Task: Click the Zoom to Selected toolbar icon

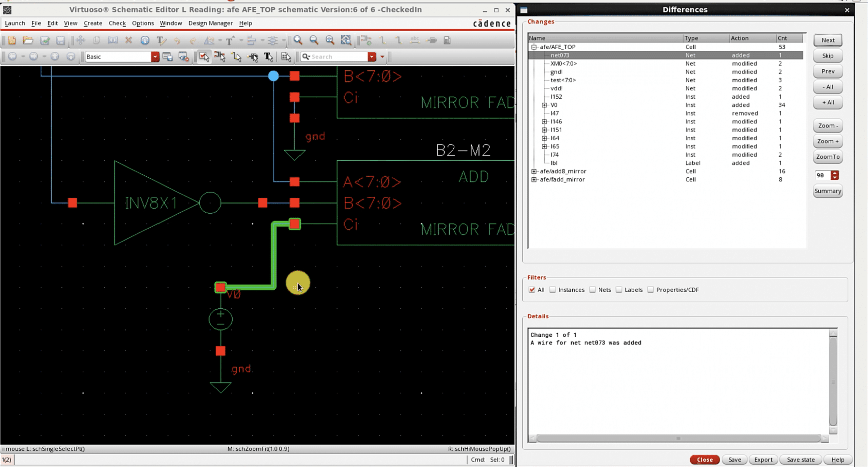Action: pos(346,40)
